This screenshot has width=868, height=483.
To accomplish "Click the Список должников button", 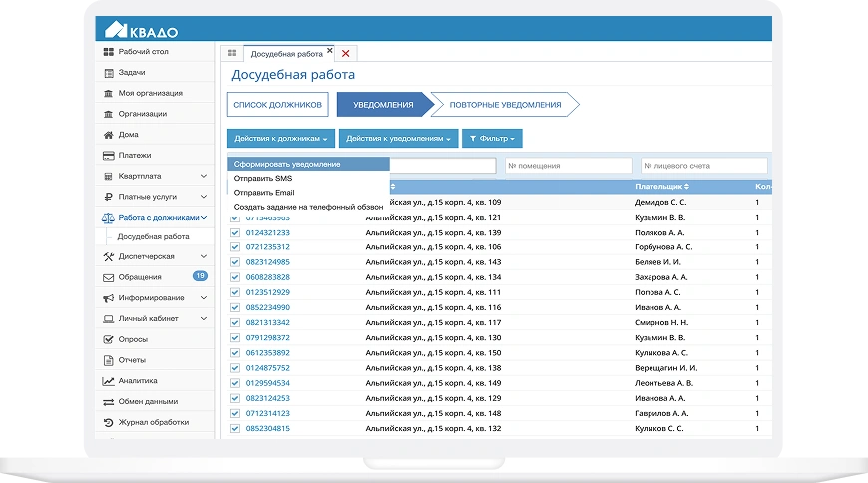I will 277,104.
